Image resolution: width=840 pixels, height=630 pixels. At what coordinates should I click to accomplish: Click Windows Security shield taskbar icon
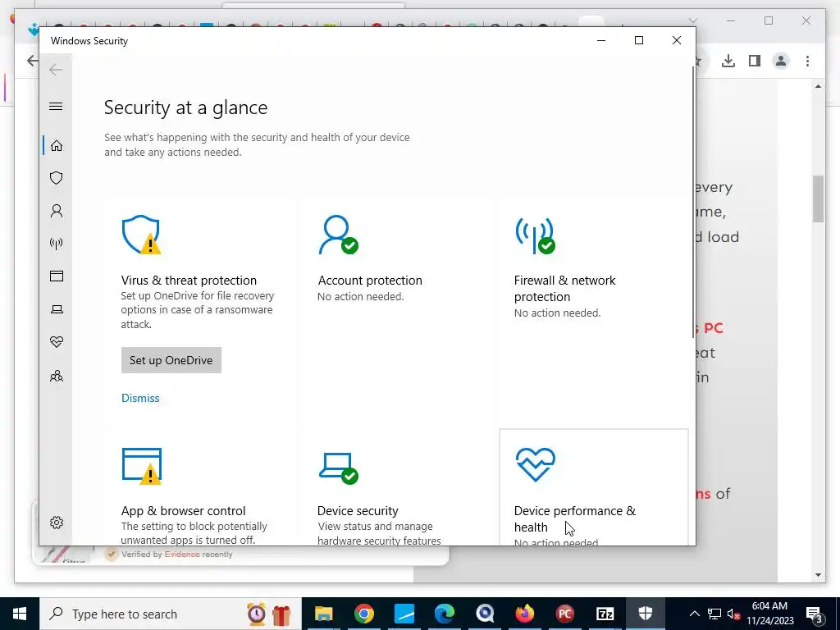[x=645, y=614]
